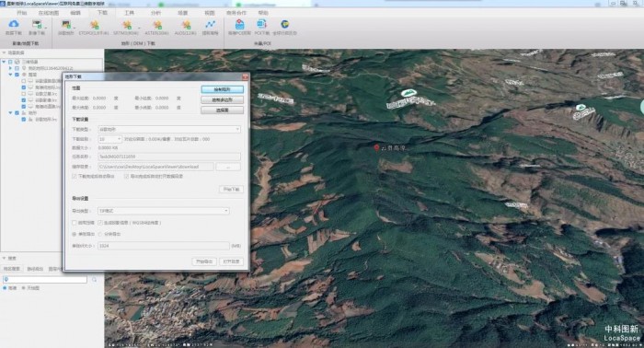Click the contour line extraction icon
Viewport: 644px width, 348px height.
click(211, 25)
